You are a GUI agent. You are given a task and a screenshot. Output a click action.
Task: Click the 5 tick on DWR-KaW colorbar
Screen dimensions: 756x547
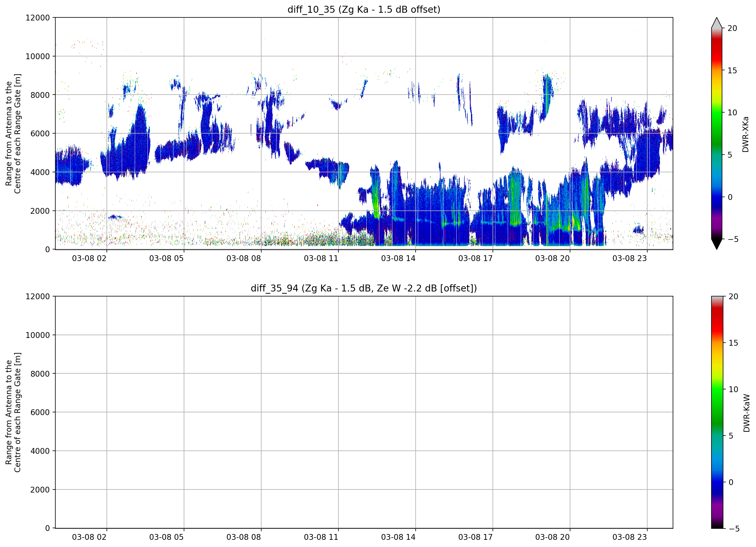(x=731, y=436)
